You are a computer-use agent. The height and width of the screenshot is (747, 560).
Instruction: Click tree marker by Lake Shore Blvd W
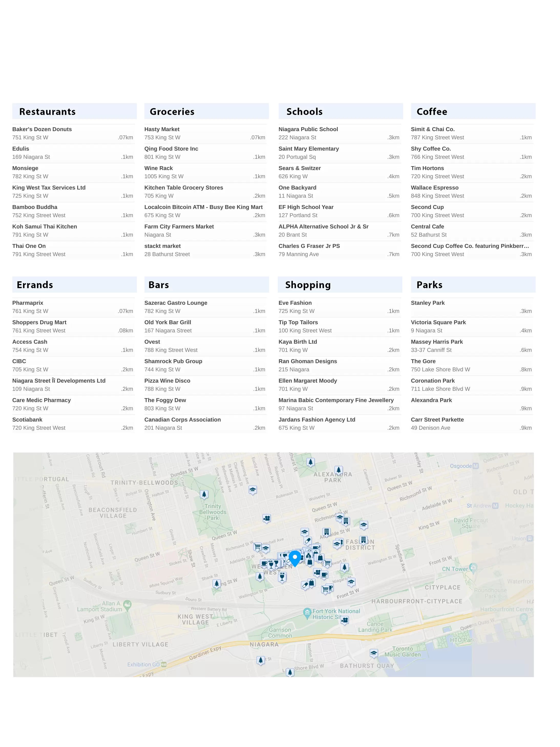pyautogui.click(x=290, y=672)
